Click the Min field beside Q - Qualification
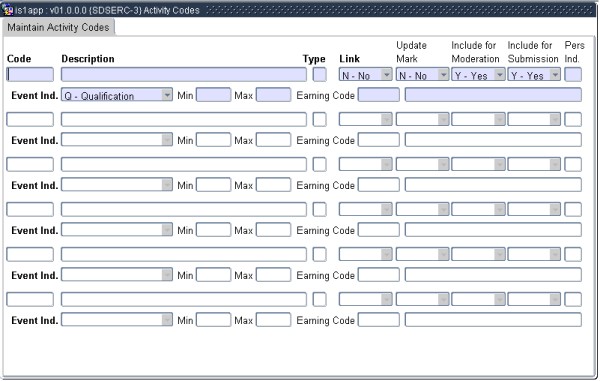This screenshot has height=381, width=600. click(x=214, y=95)
